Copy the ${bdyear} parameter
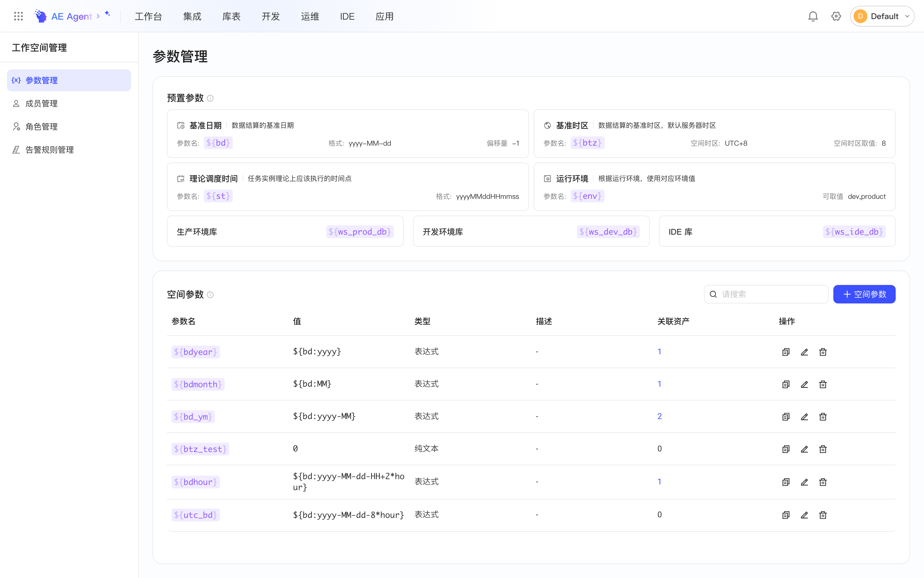Screen dimensions: 924x578 [786, 352]
